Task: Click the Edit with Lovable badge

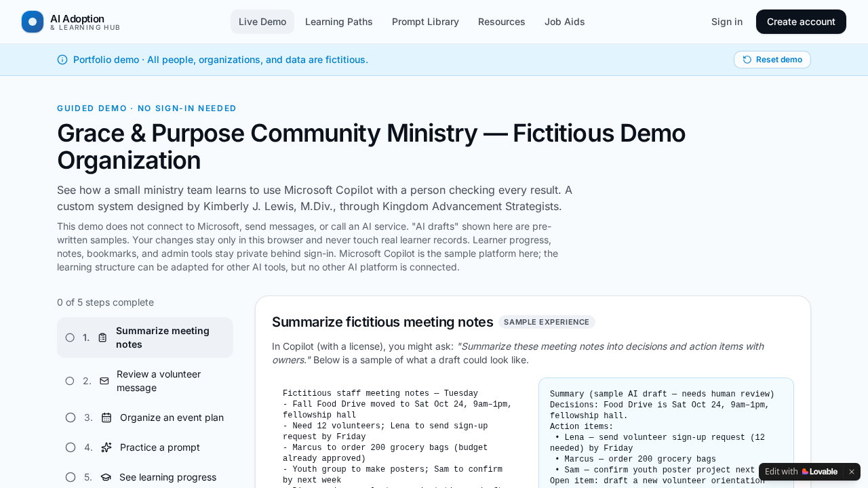Action: tap(802, 472)
